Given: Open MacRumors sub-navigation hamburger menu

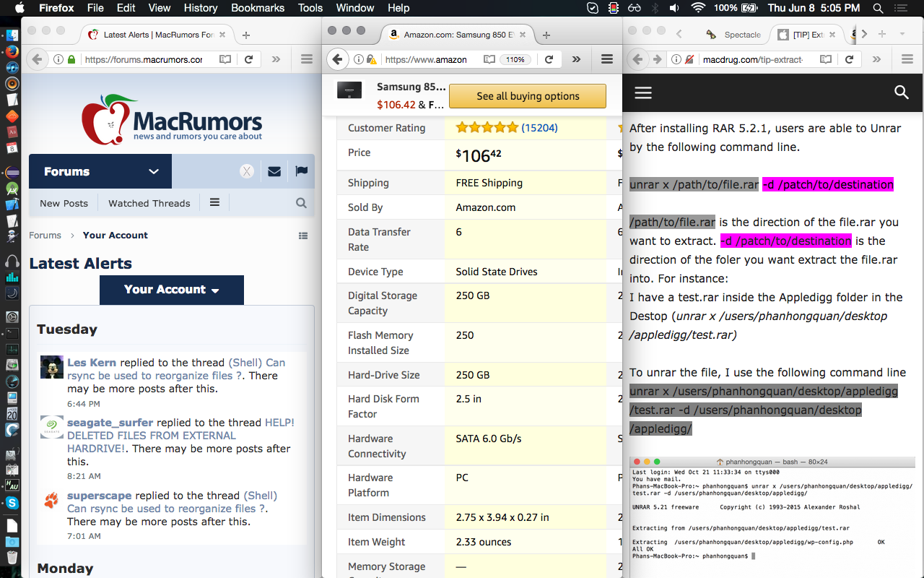Looking at the screenshot, I should [214, 202].
